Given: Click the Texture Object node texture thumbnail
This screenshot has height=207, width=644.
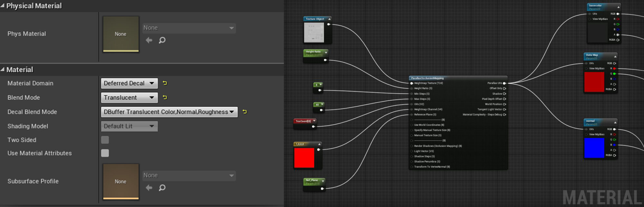Looking at the screenshot, I should [314, 33].
